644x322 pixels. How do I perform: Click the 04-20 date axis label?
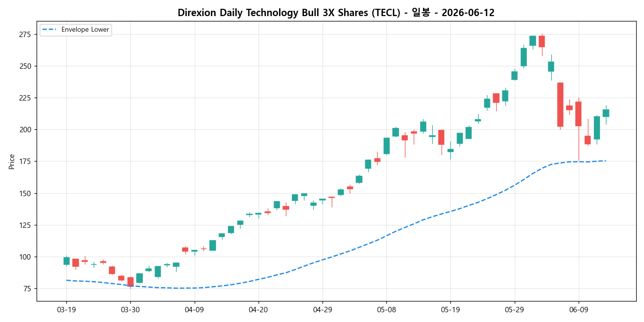258,309
